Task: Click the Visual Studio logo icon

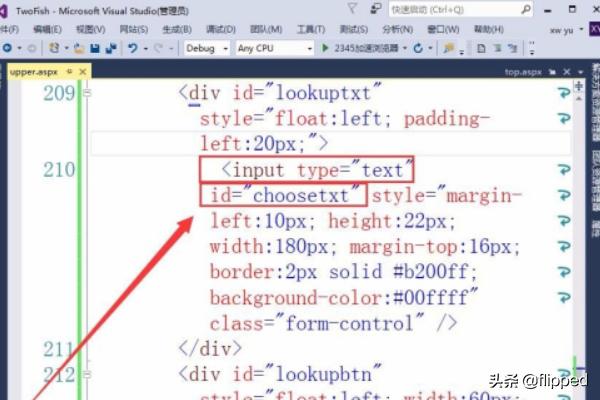Action: click(x=3, y=11)
